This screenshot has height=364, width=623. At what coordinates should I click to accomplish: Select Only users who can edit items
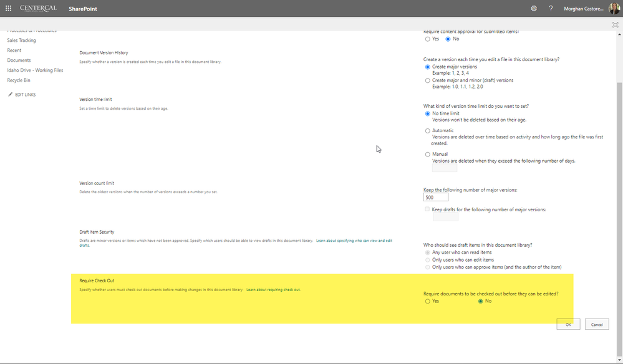pyautogui.click(x=428, y=260)
